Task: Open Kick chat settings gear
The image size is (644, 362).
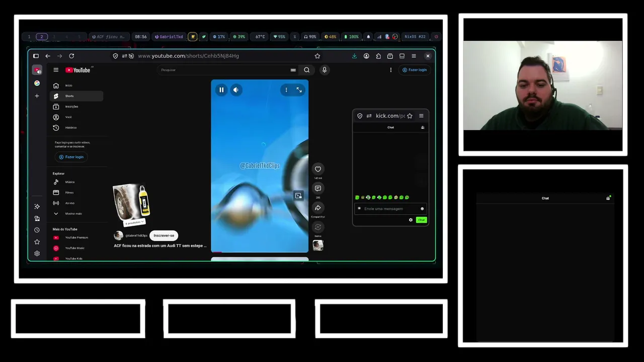Action: [411, 220]
